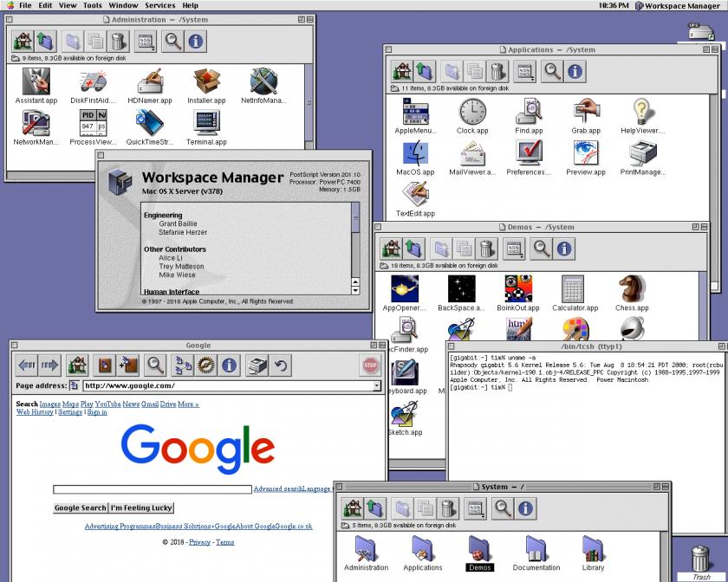Click the trash can in the Administration toolbar
The width and height of the screenshot is (728, 582).
click(x=119, y=42)
